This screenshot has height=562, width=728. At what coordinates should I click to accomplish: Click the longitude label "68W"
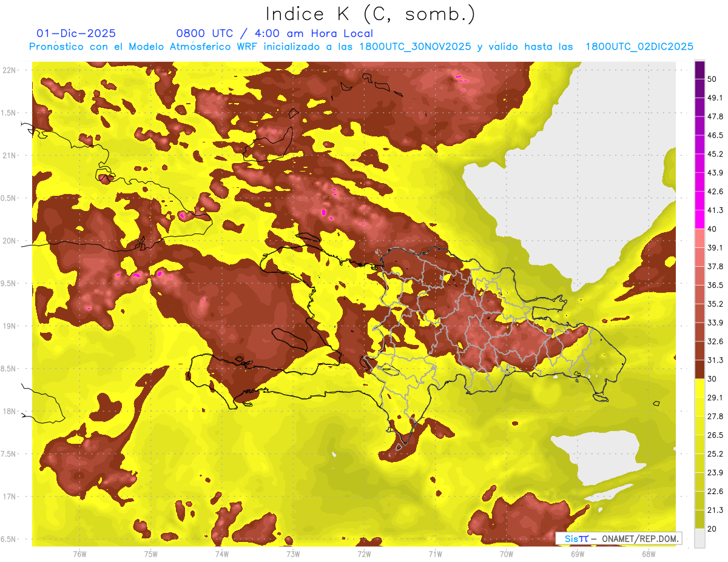click(x=649, y=554)
